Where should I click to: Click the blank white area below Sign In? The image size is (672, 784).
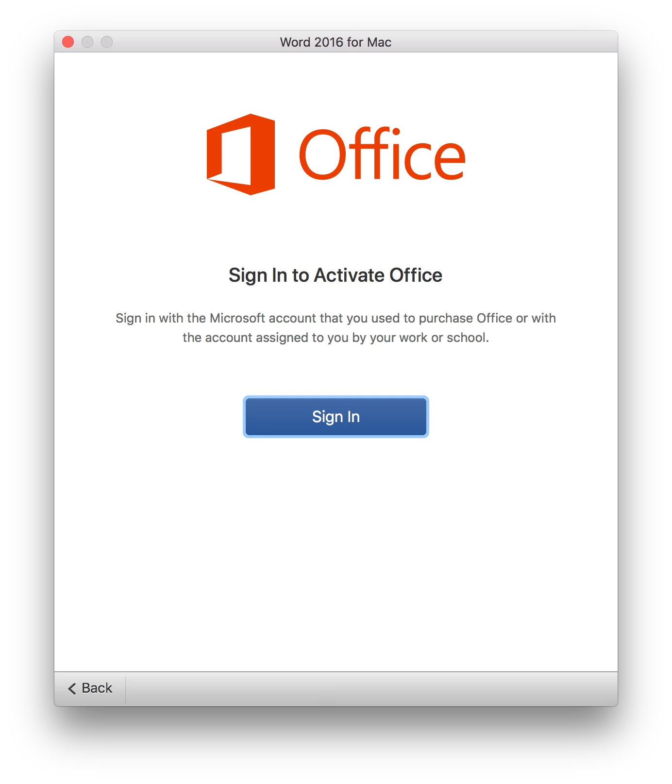tap(336, 554)
